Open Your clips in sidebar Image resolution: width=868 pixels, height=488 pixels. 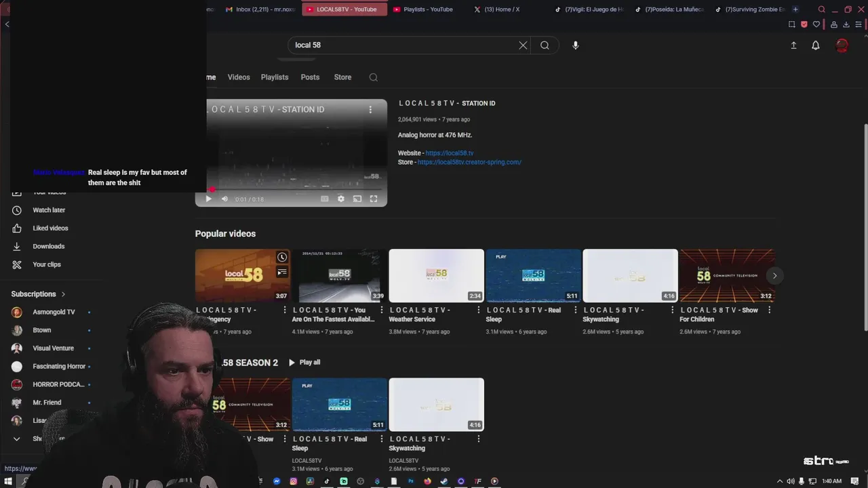(x=47, y=264)
